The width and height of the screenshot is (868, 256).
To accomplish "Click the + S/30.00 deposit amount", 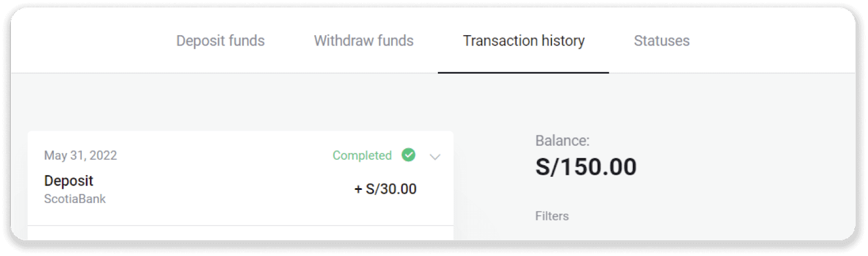I will pyautogui.click(x=385, y=189).
